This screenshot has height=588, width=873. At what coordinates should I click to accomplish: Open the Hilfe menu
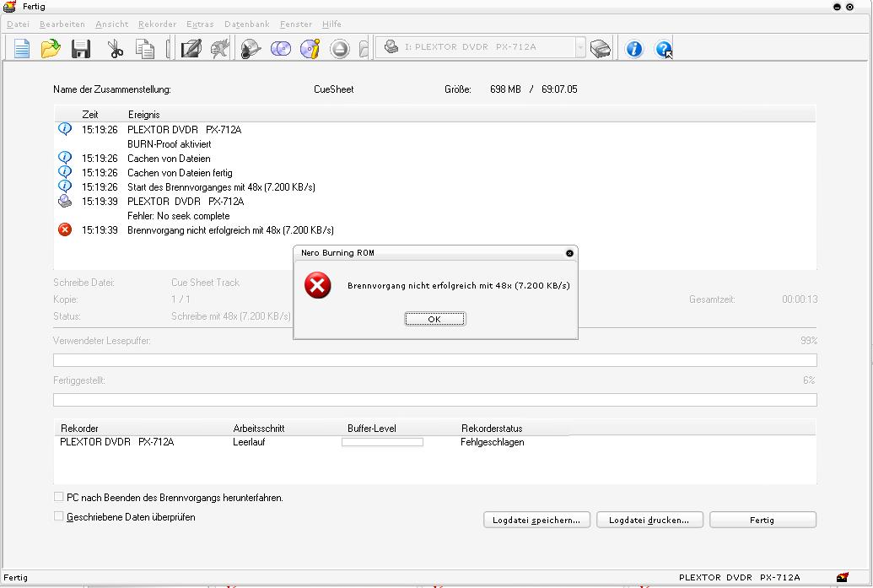331,24
